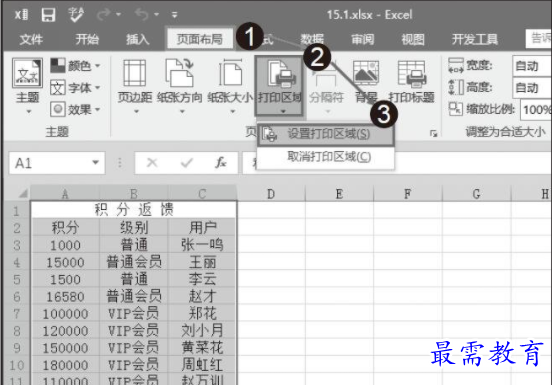Select row 5 header

(x=17, y=279)
